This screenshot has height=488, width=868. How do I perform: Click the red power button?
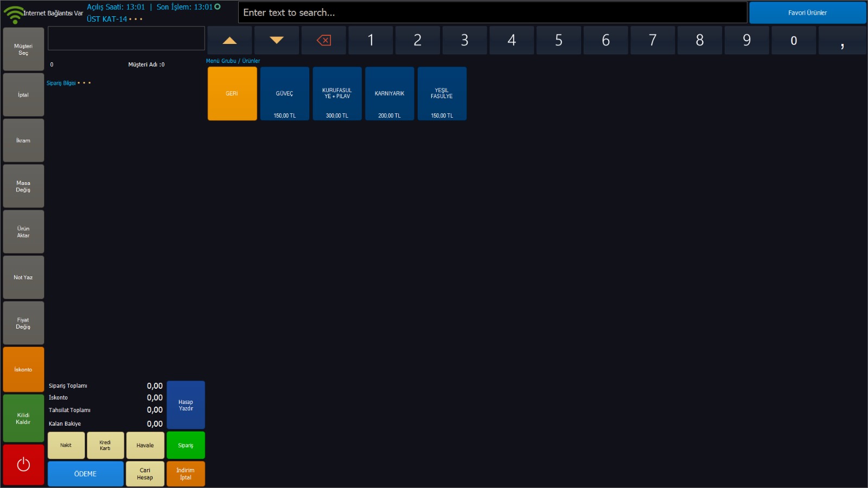point(23,465)
